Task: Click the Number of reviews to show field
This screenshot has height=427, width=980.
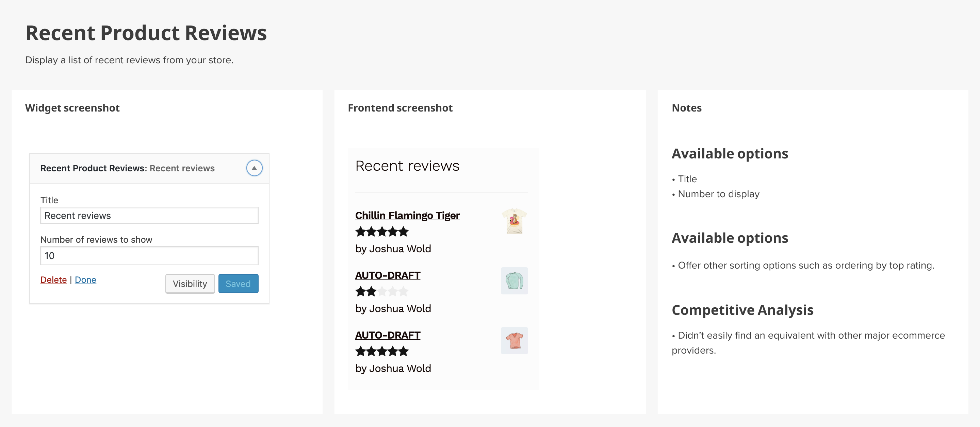Action: tap(149, 256)
